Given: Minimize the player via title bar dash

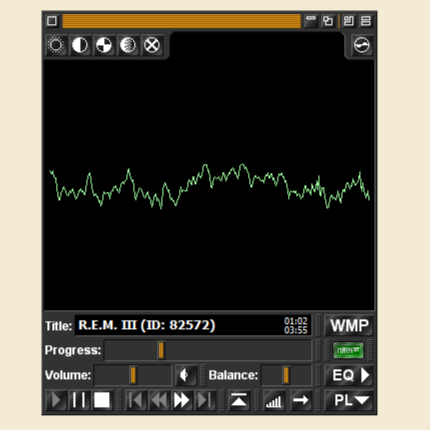Looking at the screenshot, I should point(311,21).
